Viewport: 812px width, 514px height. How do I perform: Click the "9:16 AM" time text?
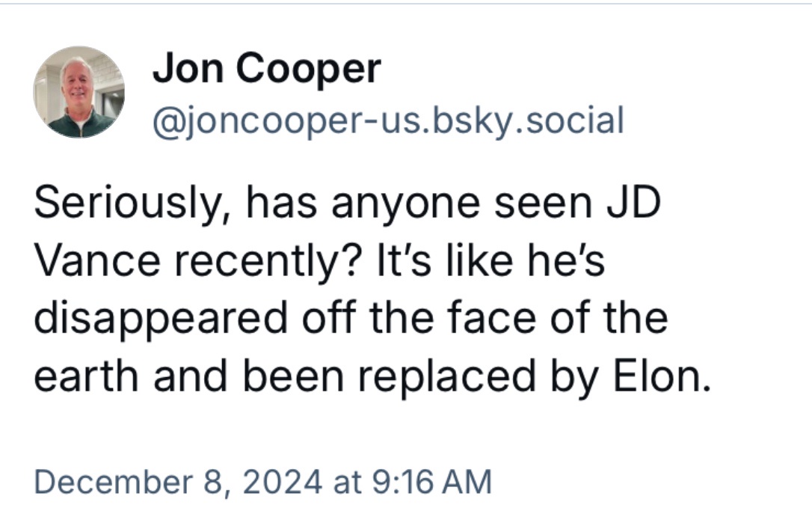(432, 481)
